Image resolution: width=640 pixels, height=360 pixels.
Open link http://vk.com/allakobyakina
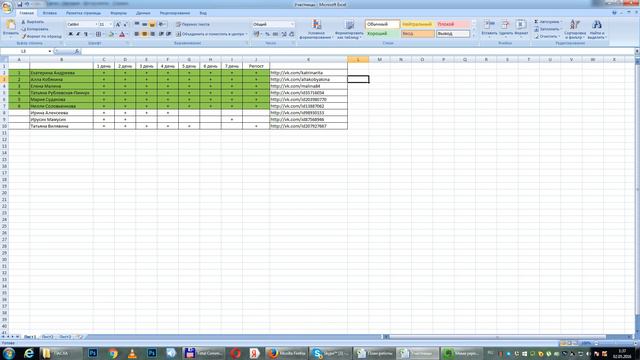(x=300, y=80)
